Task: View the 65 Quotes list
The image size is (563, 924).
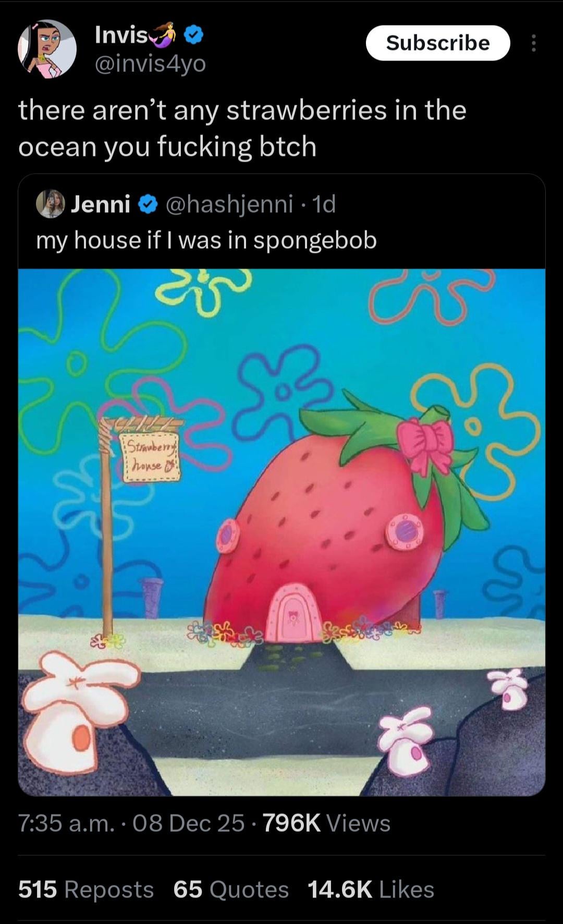Action: click(x=231, y=890)
